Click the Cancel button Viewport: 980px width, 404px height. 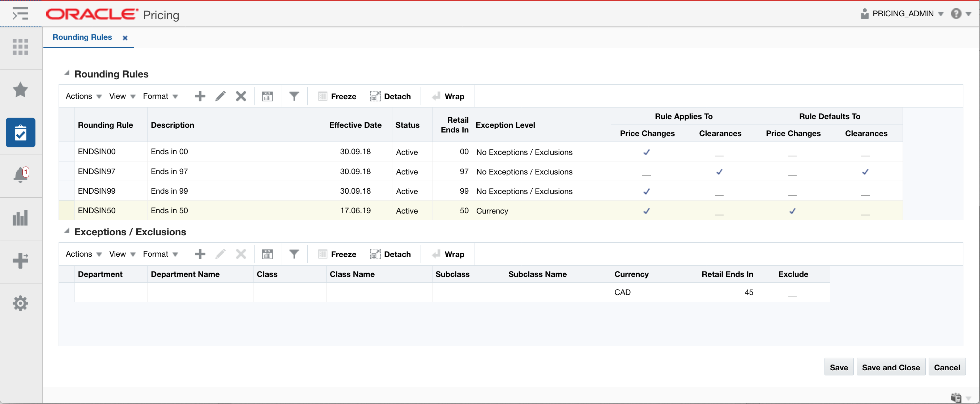point(946,367)
